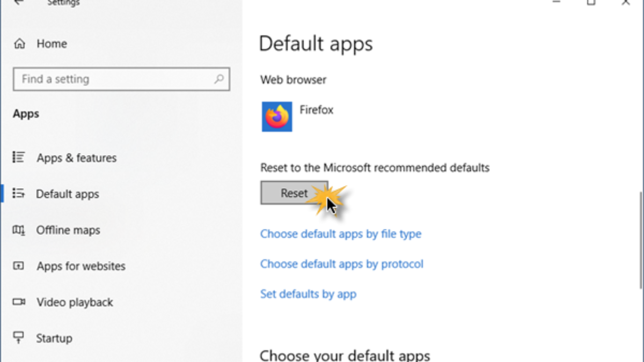Viewport: 644px width, 362px height.
Task: Open Choose default apps by protocol
Action: click(342, 264)
